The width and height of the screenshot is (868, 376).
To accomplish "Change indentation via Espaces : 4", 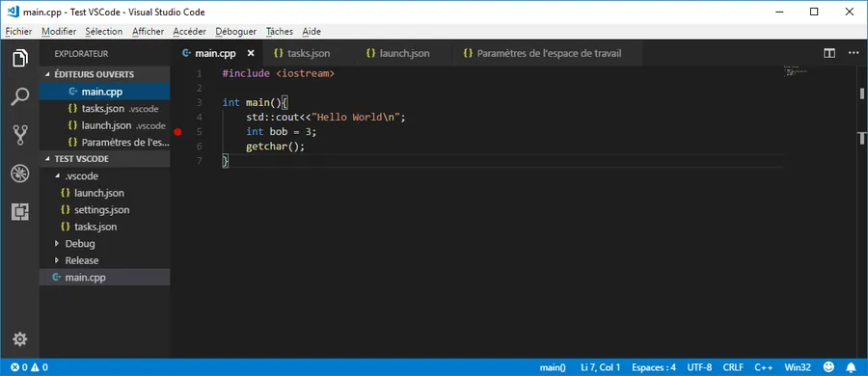I will pyautogui.click(x=654, y=367).
